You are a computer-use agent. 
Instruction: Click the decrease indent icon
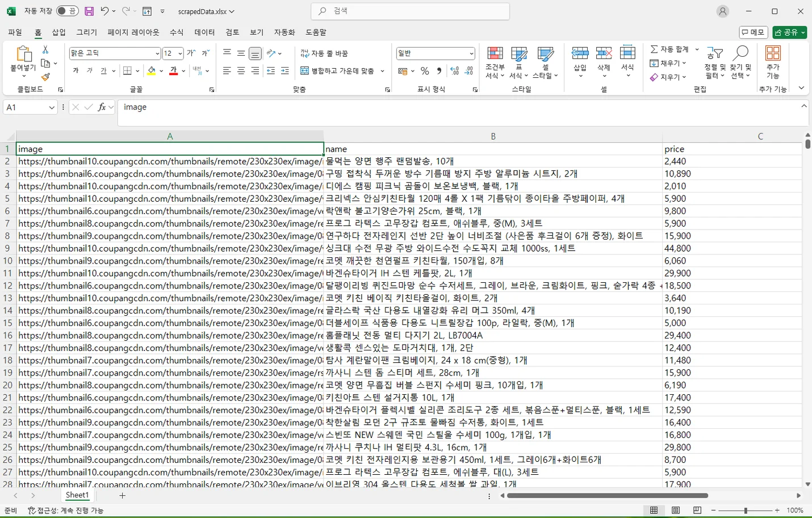[x=271, y=70]
